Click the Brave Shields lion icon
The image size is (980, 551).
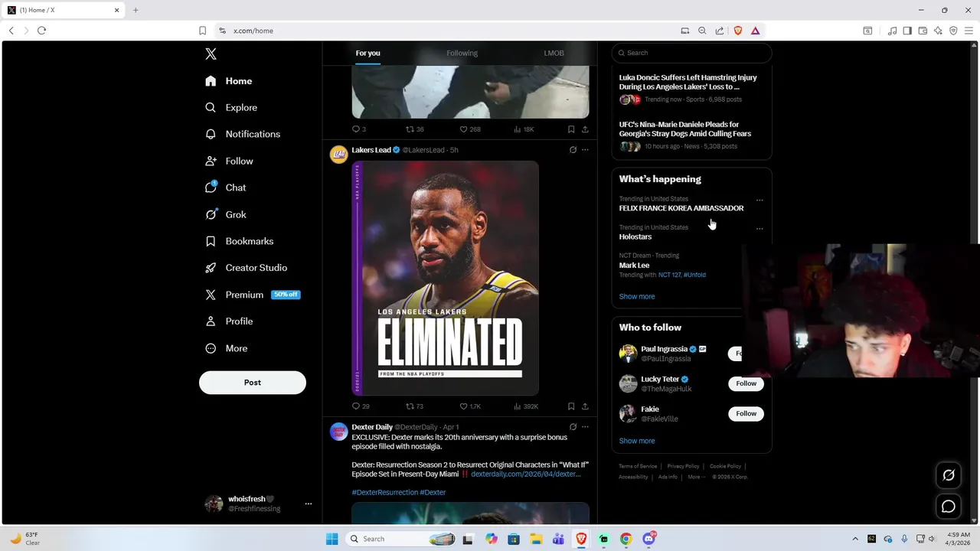[738, 31]
